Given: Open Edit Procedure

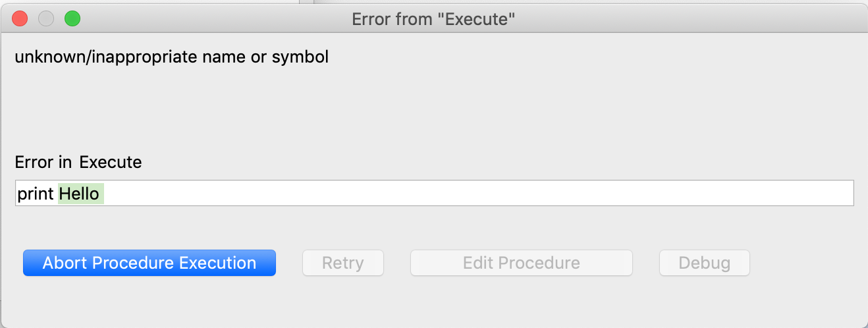Looking at the screenshot, I should coord(522,263).
